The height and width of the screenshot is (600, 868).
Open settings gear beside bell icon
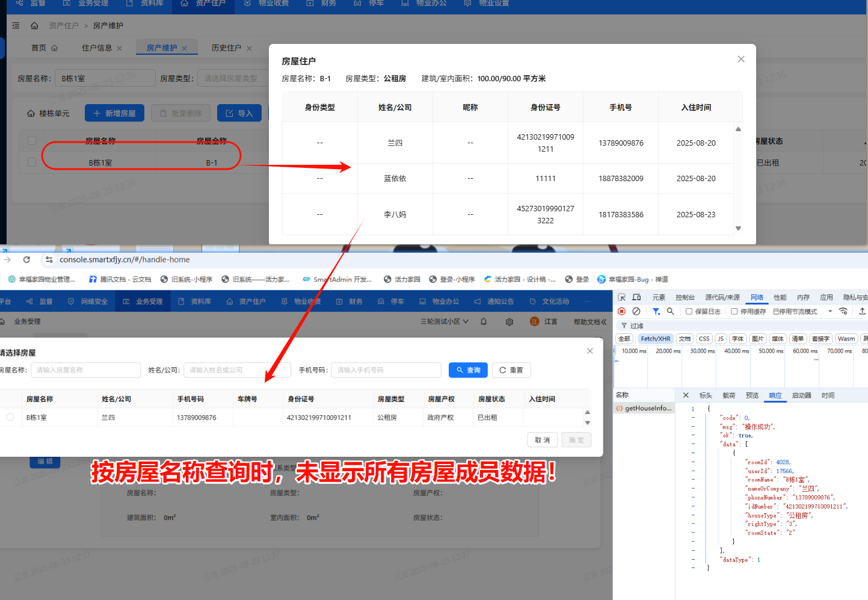click(509, 322)
